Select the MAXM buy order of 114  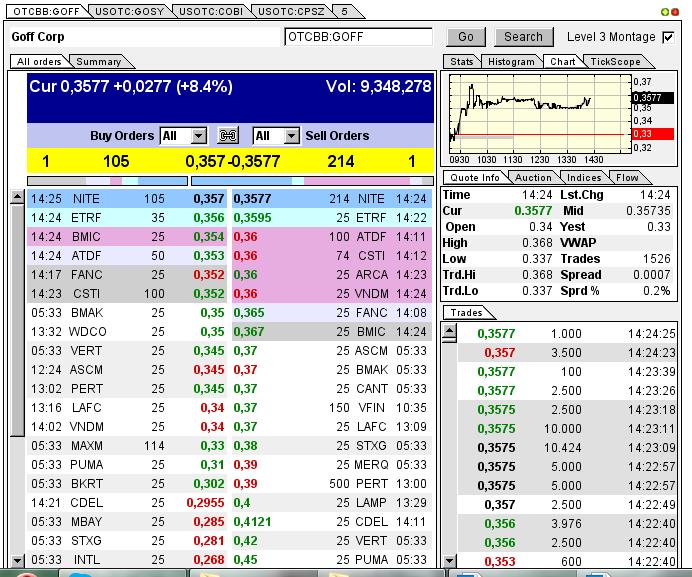pos(127,445)
